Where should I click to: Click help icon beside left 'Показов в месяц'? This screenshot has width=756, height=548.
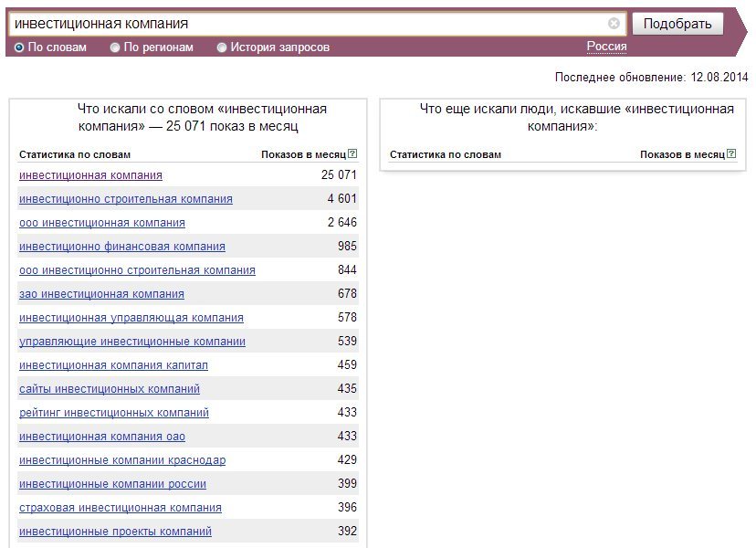[352, 154]
